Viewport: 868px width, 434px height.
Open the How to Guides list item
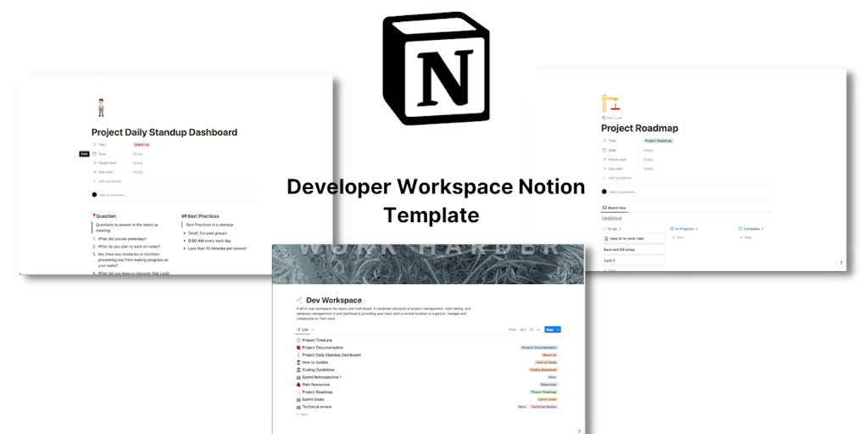[315, 363]
